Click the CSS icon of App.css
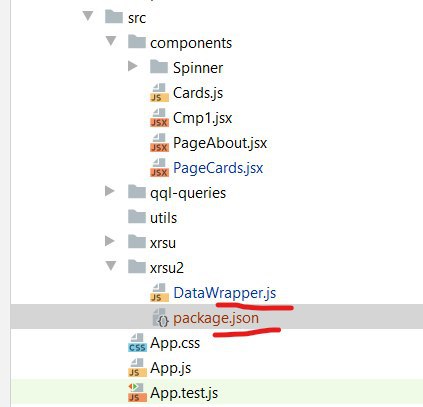423x407 pixels. click(137, 342)
